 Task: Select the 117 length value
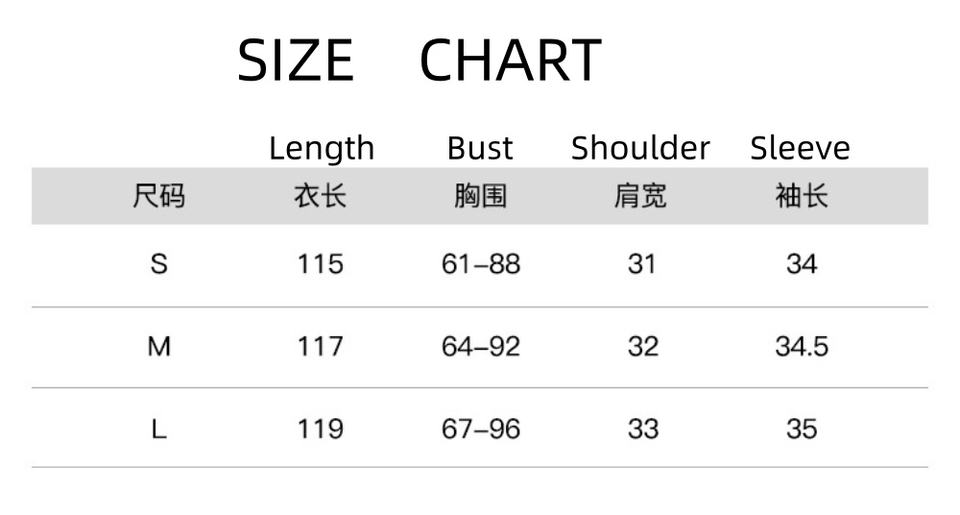coord(320,346)
